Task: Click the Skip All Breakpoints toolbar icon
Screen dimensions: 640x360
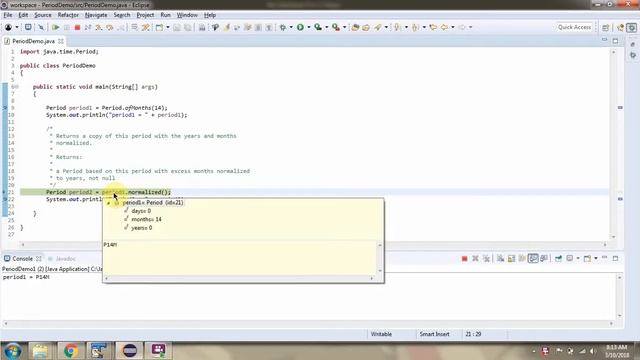Action: click(41, 27)
